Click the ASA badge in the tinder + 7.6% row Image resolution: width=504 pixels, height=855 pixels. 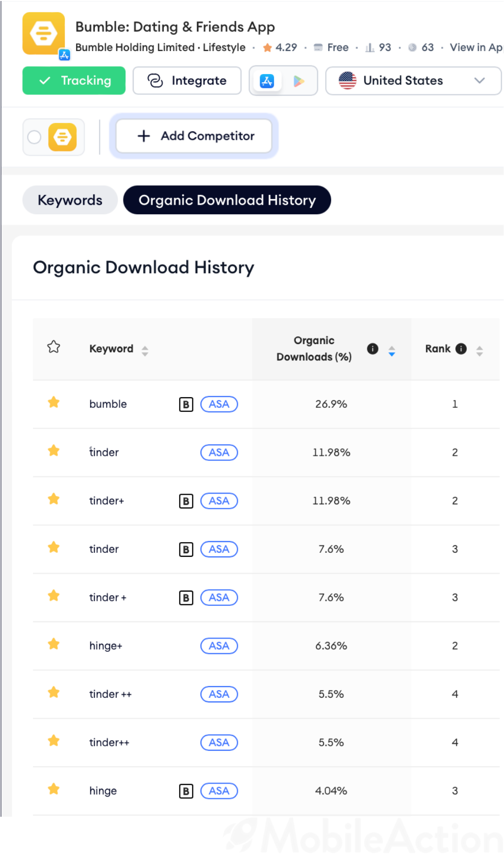pos(219,598)
